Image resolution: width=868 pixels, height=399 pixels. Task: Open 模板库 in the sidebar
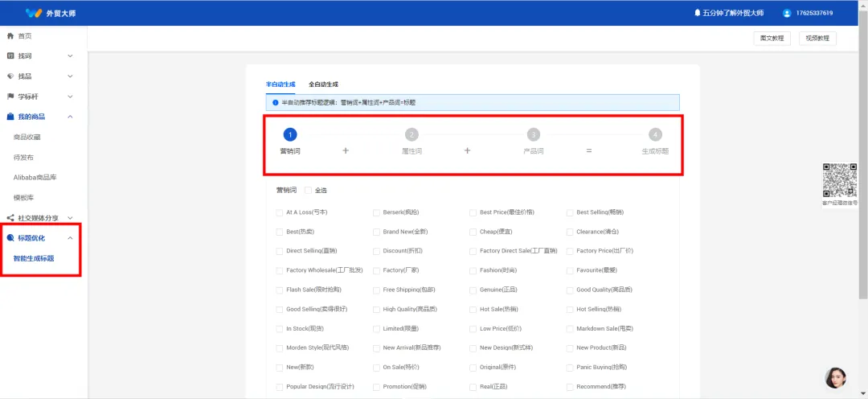[x=24, y=197]
